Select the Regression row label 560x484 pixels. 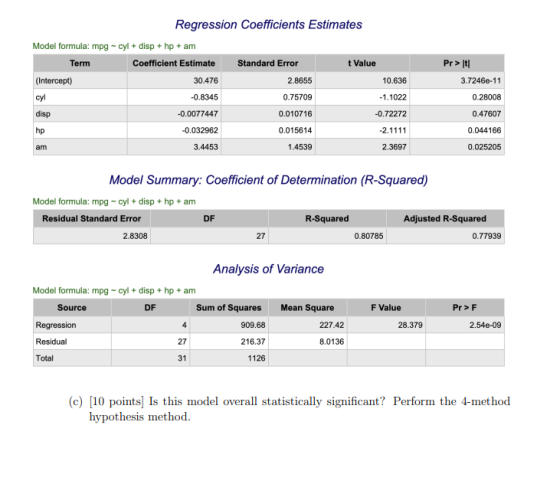pyautogui.click(x=56, y=325)
